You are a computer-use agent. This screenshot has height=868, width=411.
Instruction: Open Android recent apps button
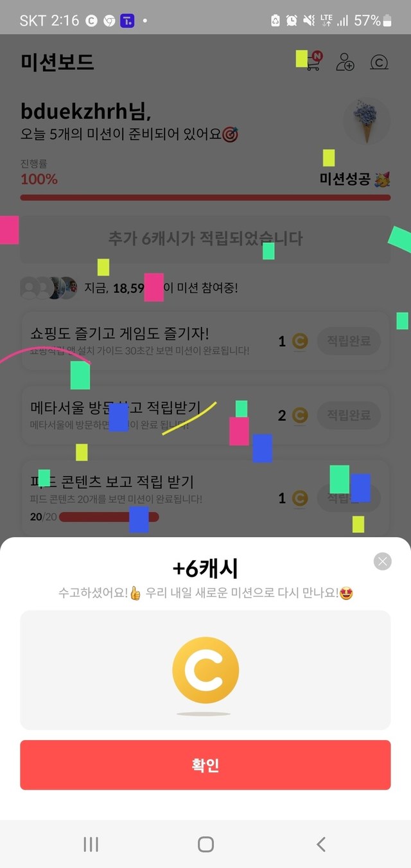pos(91,844)
